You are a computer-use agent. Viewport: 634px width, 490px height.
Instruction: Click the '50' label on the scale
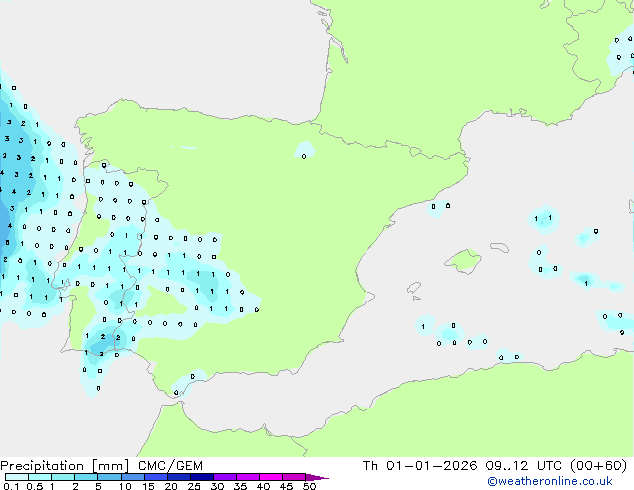tap(310, 487)
